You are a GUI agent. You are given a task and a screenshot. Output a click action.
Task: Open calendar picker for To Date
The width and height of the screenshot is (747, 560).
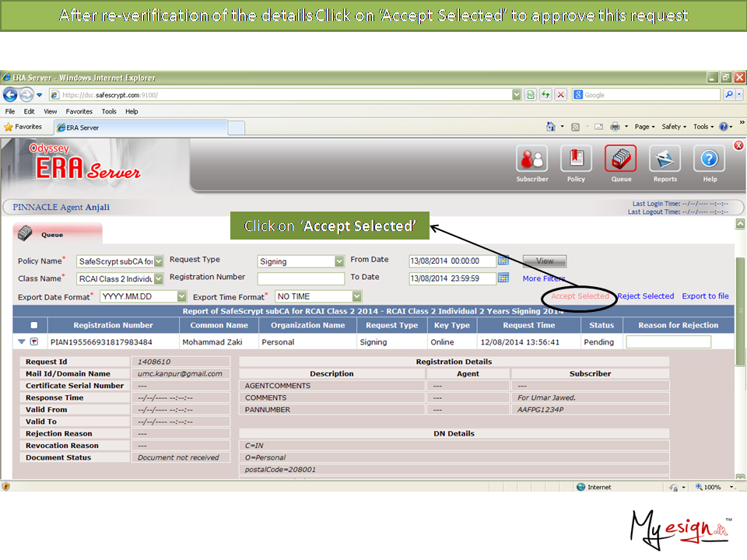pyautogui.click(x=503, y=278)
